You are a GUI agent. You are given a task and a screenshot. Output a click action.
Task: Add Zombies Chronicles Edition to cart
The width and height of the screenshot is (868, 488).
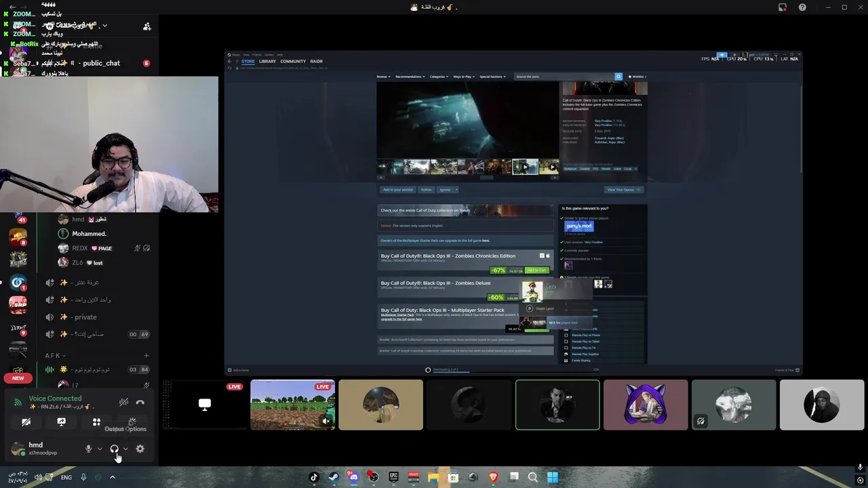coord(536,270)
